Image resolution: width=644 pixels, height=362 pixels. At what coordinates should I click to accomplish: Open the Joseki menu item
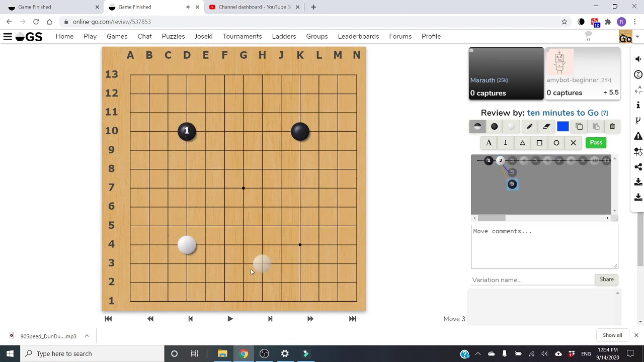point(203,36)
